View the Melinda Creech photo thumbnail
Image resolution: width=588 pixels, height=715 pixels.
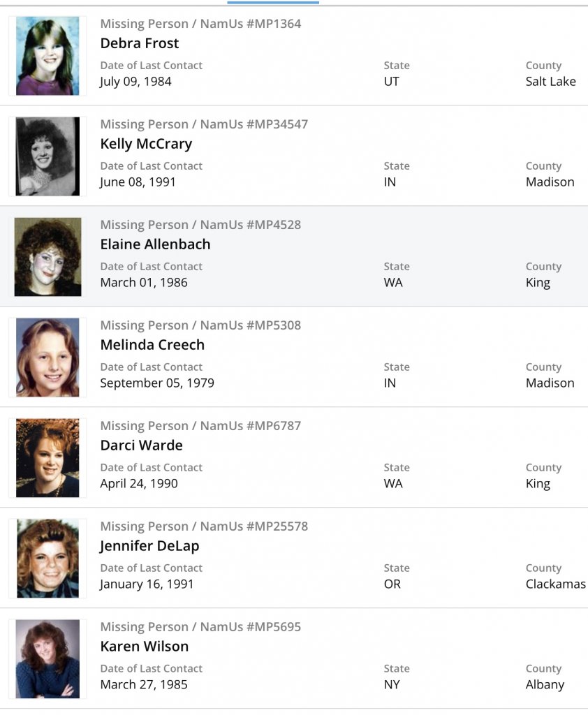point(47,357)
